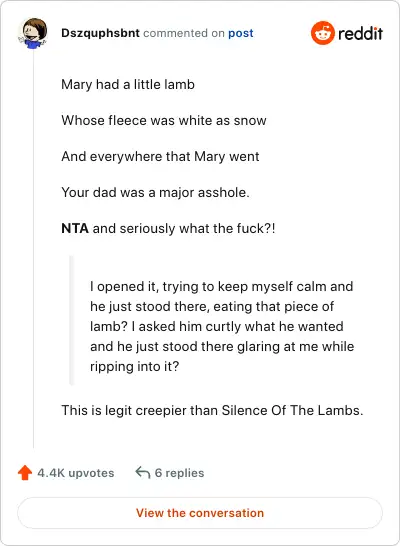Click the "4.4K upvotes" count
The image size is (400, 546).
pyautogui.click(x=76, y=473)
